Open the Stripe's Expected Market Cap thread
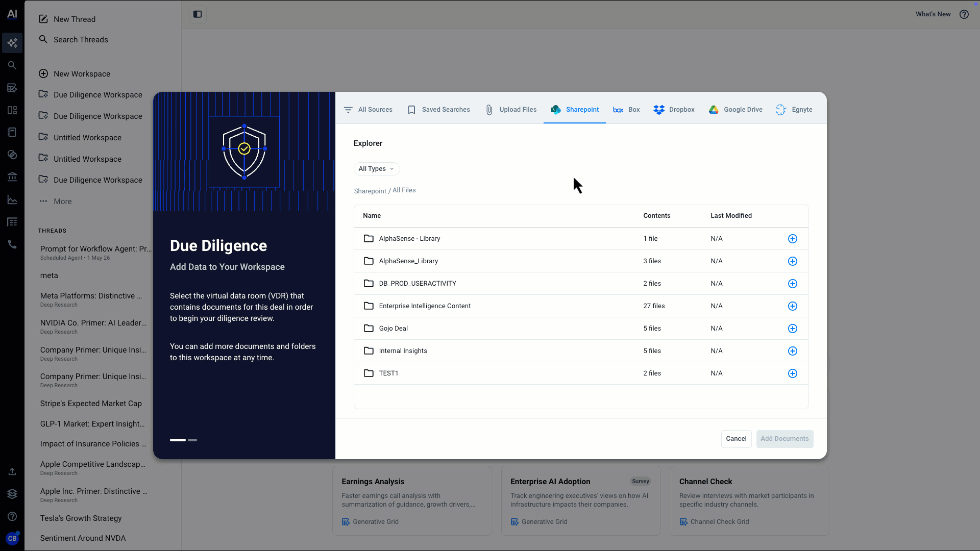Viewport: 980px width, 551px height. (x=91, y=404)
